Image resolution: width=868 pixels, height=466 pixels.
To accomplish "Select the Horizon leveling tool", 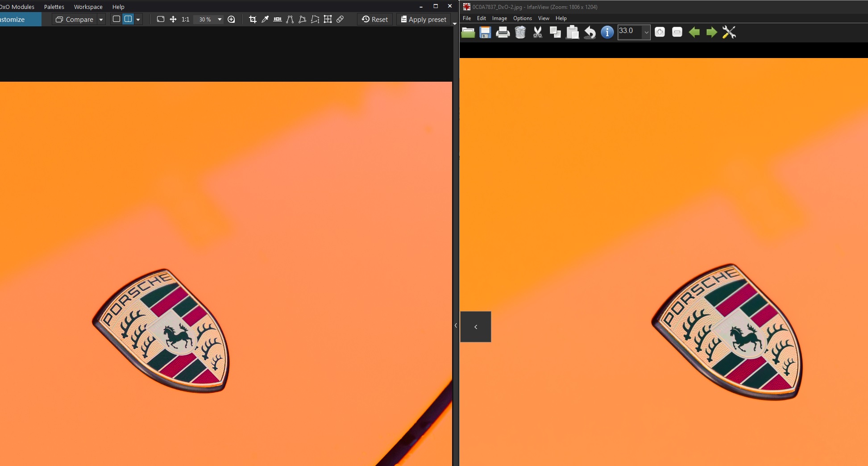I will click(278, 19).
